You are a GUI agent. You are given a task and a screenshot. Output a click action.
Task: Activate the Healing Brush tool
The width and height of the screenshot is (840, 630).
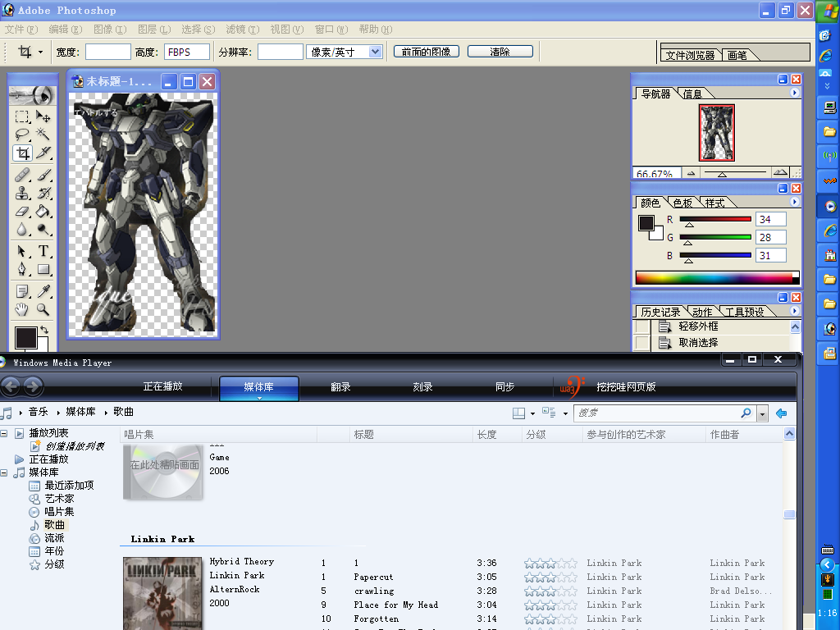point(22,175)
